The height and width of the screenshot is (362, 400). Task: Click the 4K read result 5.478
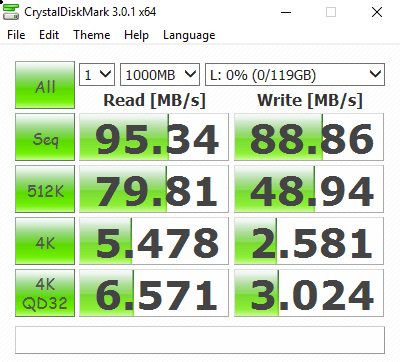click(x=154, y=241)
